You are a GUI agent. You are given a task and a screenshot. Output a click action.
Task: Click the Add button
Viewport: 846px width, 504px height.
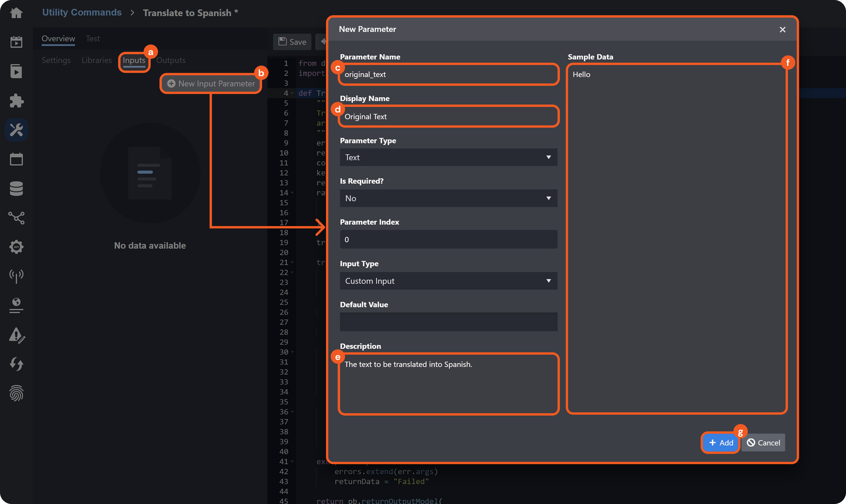point(721,443)
